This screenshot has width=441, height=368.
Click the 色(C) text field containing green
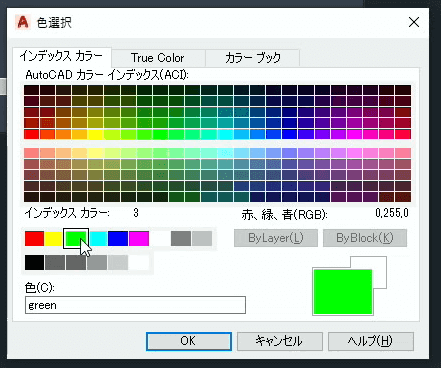(135, 305)
